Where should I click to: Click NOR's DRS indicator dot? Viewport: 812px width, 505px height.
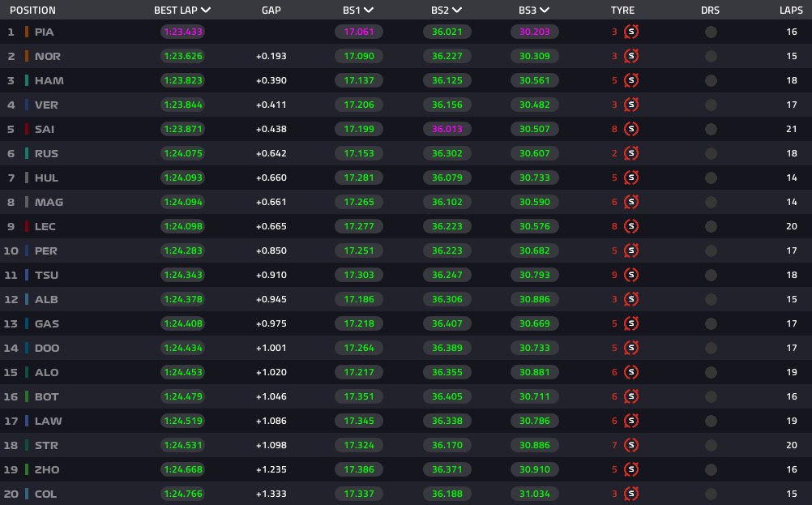tap(711, 56)
